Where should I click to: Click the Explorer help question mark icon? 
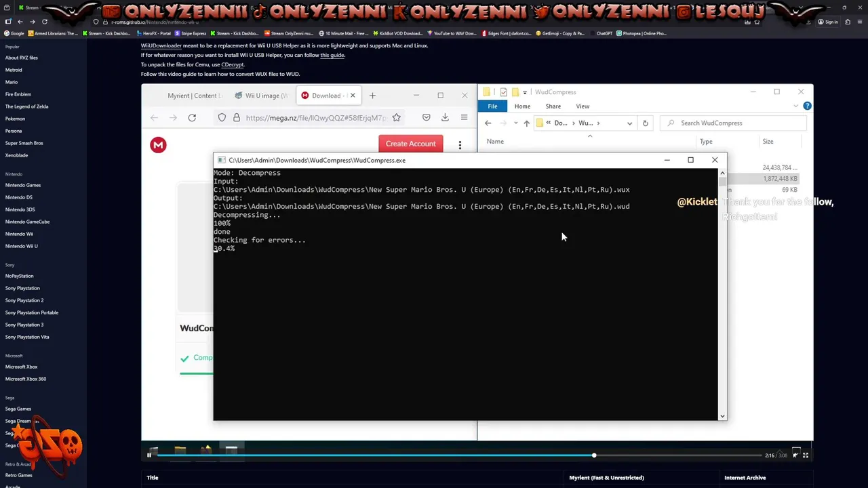[807, 106]
